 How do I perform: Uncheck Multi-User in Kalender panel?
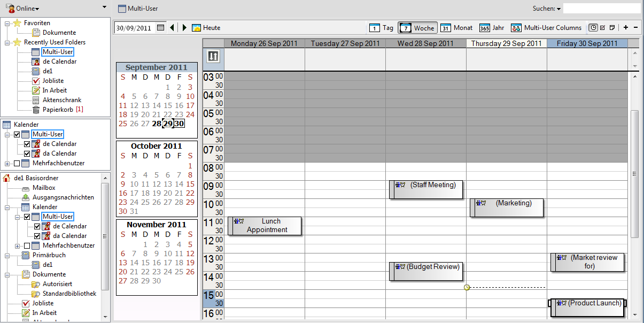17,134
